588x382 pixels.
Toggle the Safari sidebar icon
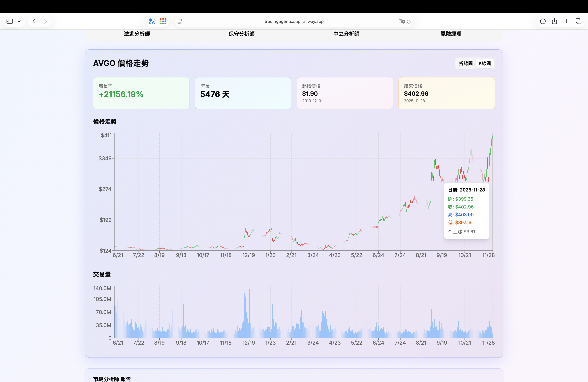(x=10, y=21)
